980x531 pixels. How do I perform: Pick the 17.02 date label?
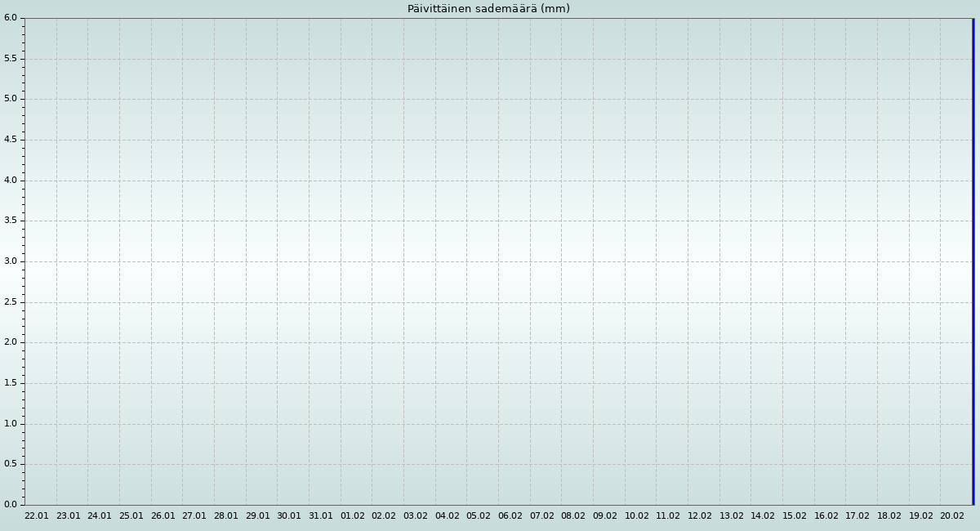pyautogui.click(x=857, y=516)
